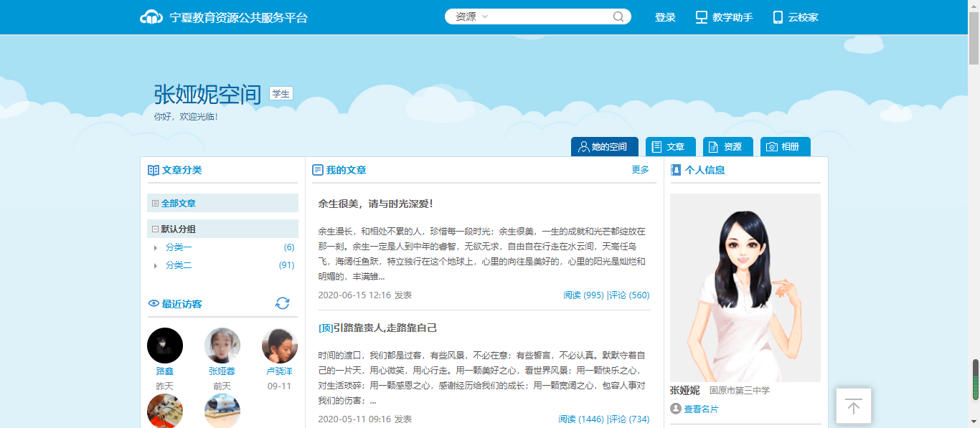Click the search input field
The height and width of the screenshot is (428, 980).
pyautogui.click(x=549, y=16)
